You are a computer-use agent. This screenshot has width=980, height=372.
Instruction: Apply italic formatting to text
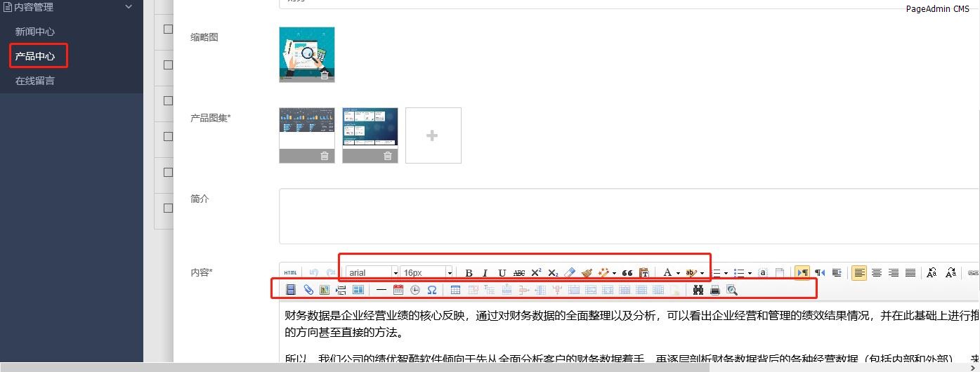click(x=485, y=273)
